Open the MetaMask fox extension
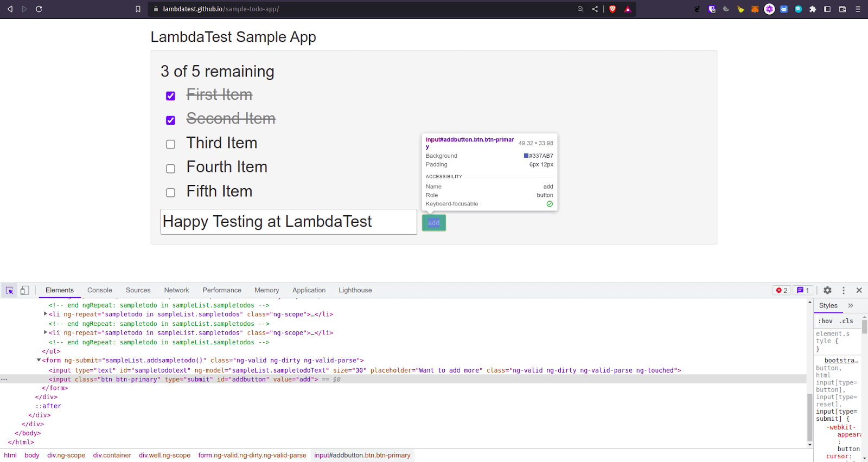 click(x=755, y=9)
